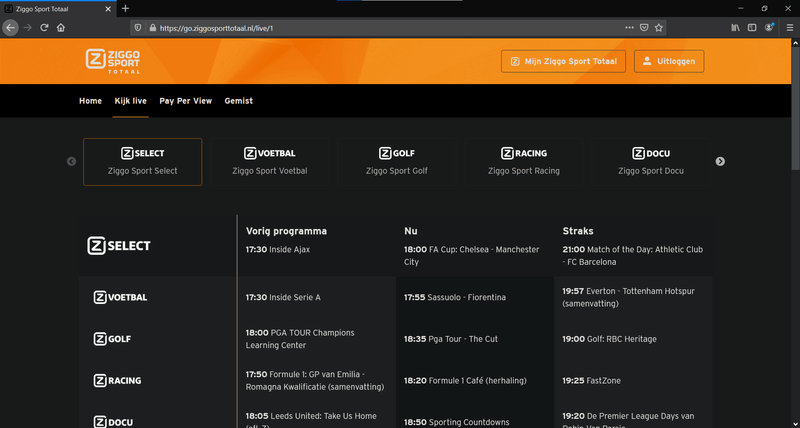Click the Ziggo Sport Totaal browser tab
The height and width of the screenshot is (428, 800).
pyautogui.click(x=58, y=9)
